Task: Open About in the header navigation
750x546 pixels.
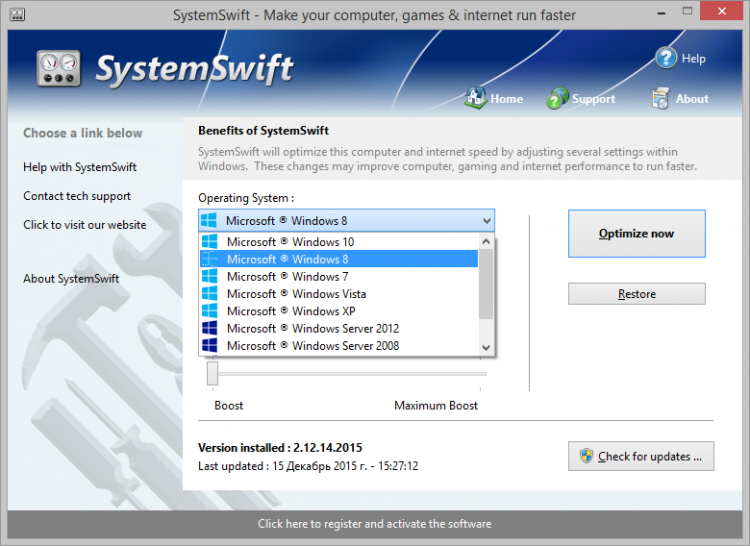Action: [692, 99]
